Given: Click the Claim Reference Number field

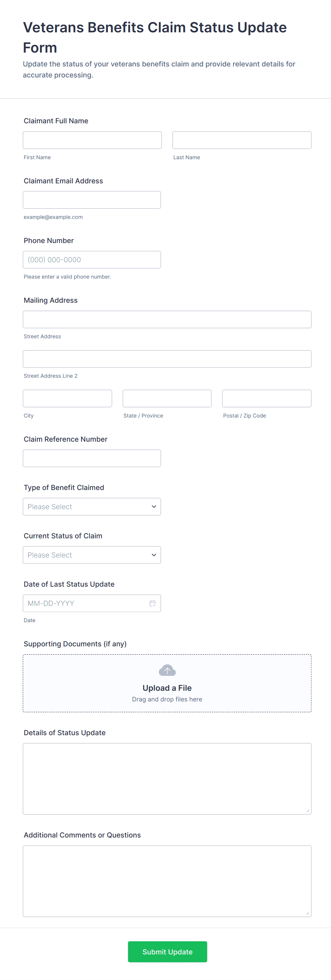Looking at the screenshot, I should click(92, 458).
